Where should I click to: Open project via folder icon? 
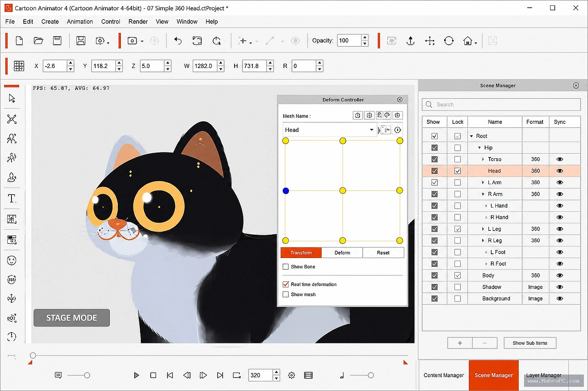(x=38, y=41)
